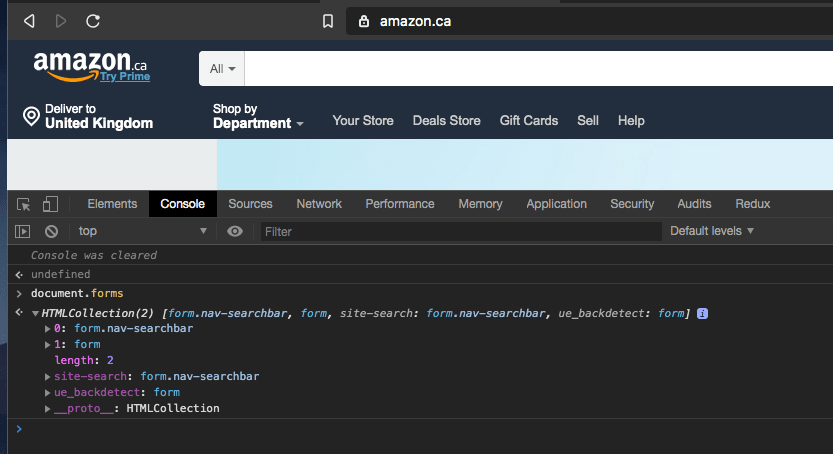
Task: Click the console Filter input field
Action: tap(460, 231)
